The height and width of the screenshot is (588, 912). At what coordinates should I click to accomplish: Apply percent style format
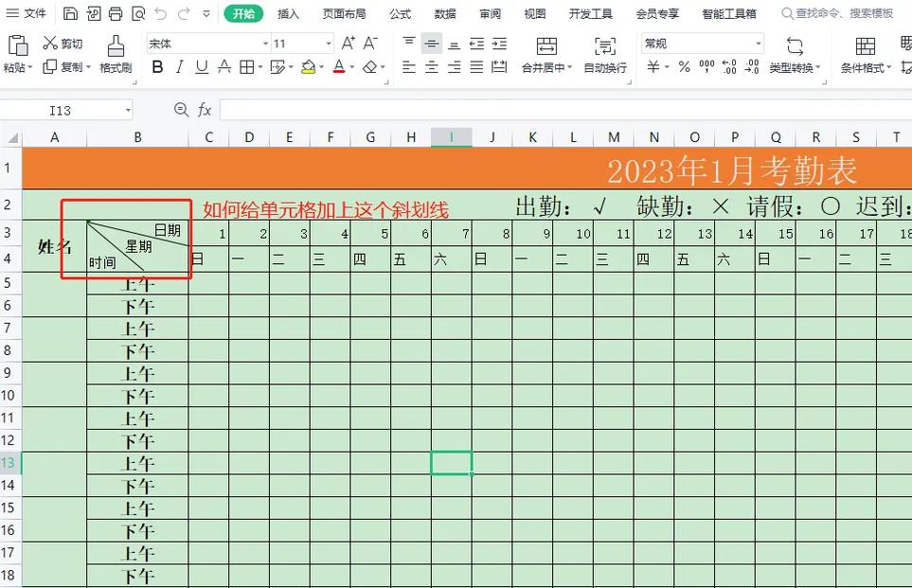coord(685,67)
